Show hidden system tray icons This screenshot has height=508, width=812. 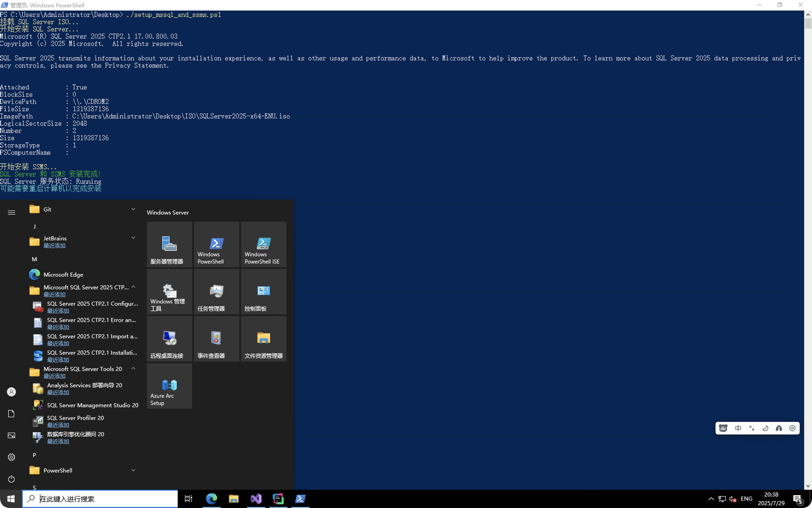point(711,499)
